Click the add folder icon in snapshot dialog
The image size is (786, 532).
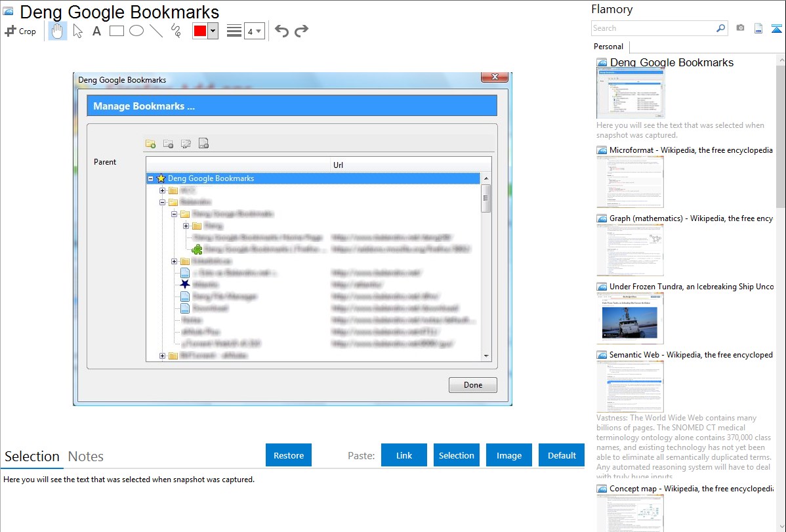150,144
